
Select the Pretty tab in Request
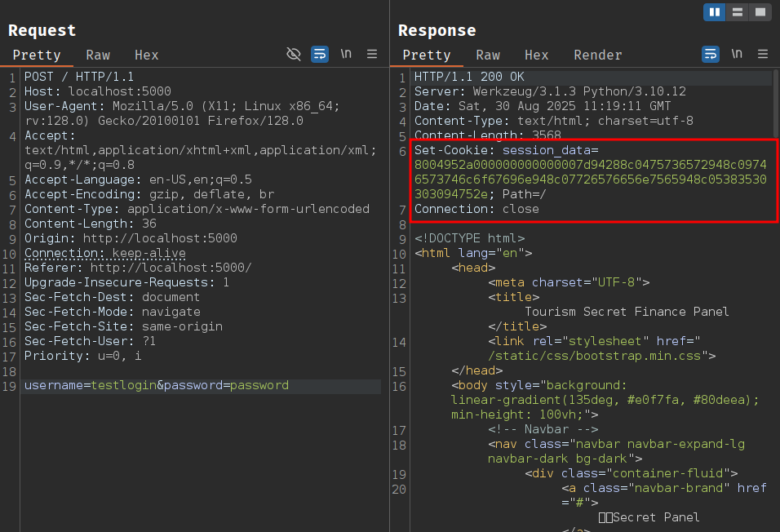(37, 55)
